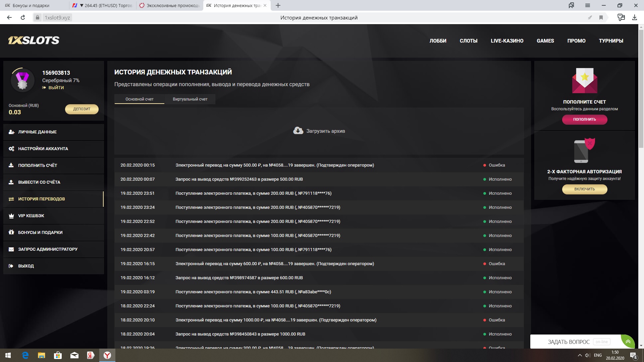Image resolution: width=644 pixels, height=362 pixels.
Task: Open browser downloads arrow icon
Action: pyautogui.click(x=634, y=17)
